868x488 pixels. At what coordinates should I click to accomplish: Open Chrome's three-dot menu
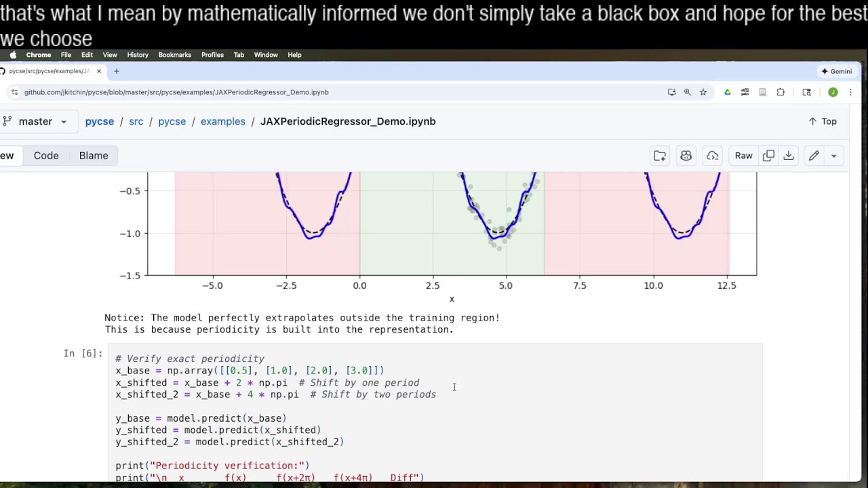pyautogui.click(x=851, y=92)
